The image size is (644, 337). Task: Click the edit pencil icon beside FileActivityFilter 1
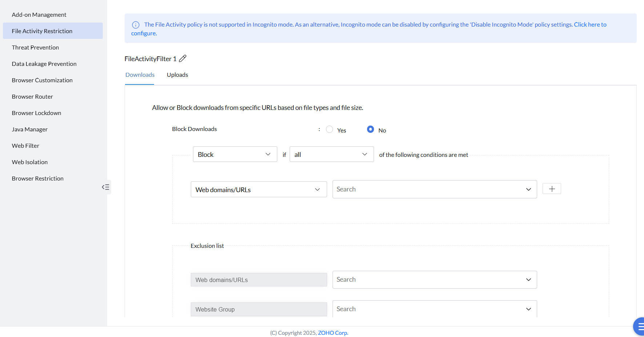coord(182,59)
